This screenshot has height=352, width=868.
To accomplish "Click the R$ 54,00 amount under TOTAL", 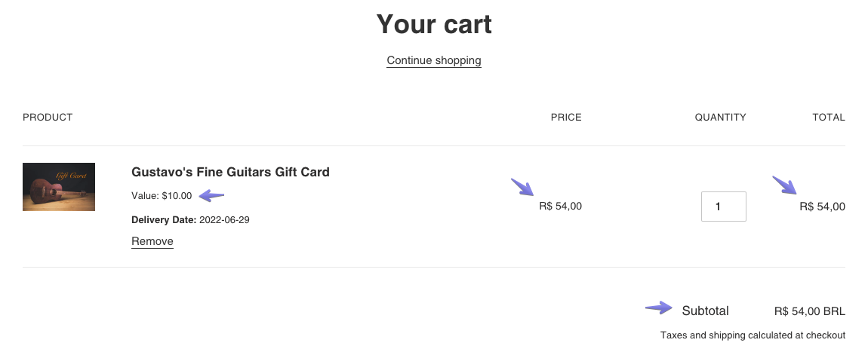I will click(x=822, y=207).
